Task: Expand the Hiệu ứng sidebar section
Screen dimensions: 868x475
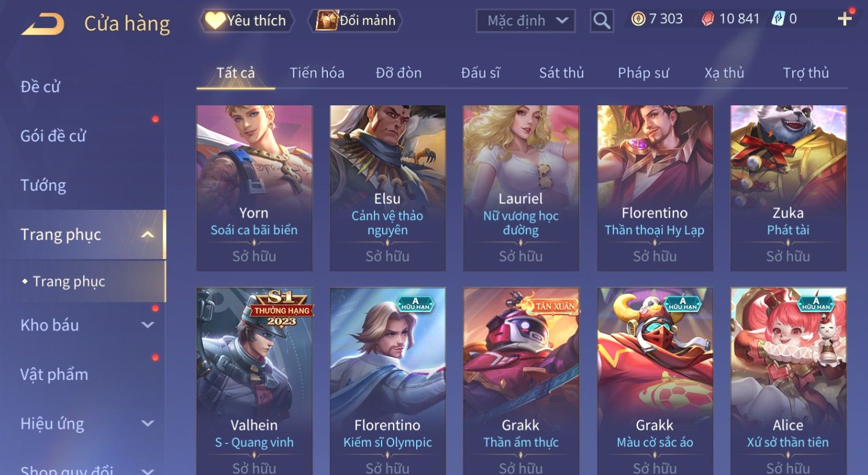Action: 148,424
